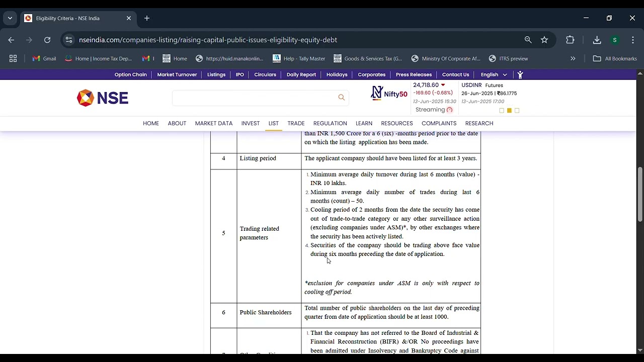Open the ABOUT menu

click(177, 123)
